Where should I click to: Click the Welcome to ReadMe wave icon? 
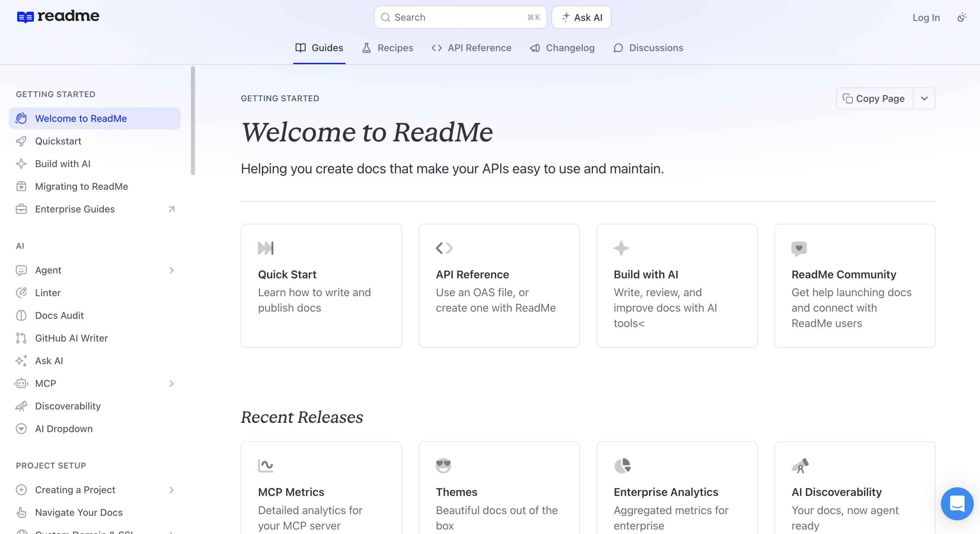coord(21,118)
